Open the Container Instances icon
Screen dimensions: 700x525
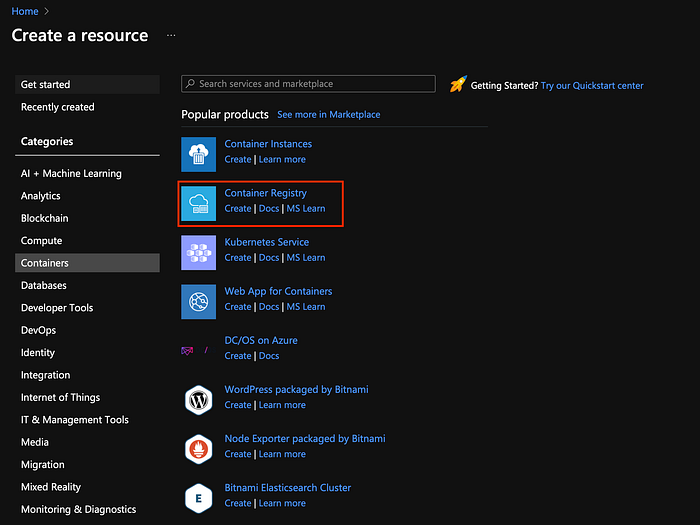point(199,154)
